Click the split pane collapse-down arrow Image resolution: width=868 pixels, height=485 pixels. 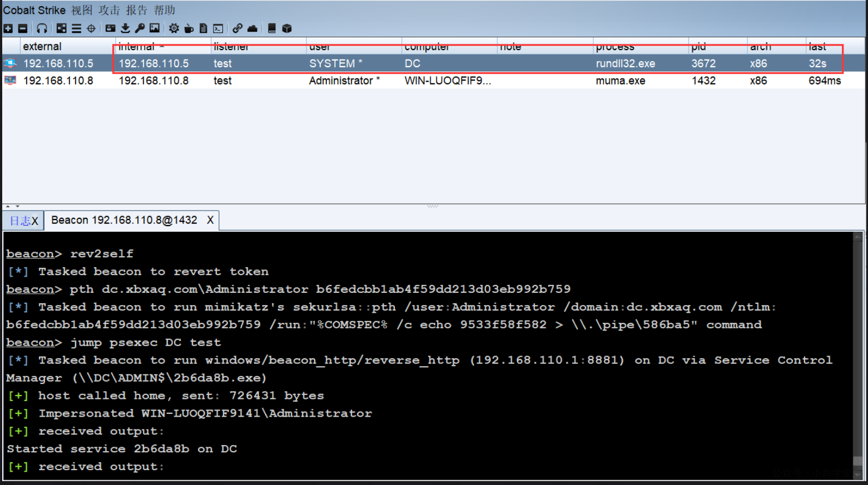coord(17,206)
